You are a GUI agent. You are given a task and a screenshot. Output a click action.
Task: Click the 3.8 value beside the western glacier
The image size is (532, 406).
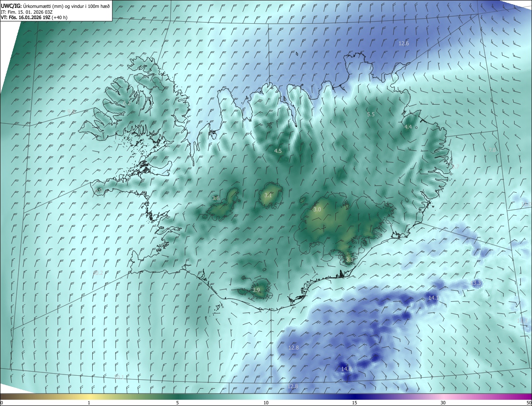pyautogui.click(x=215, y=198)
